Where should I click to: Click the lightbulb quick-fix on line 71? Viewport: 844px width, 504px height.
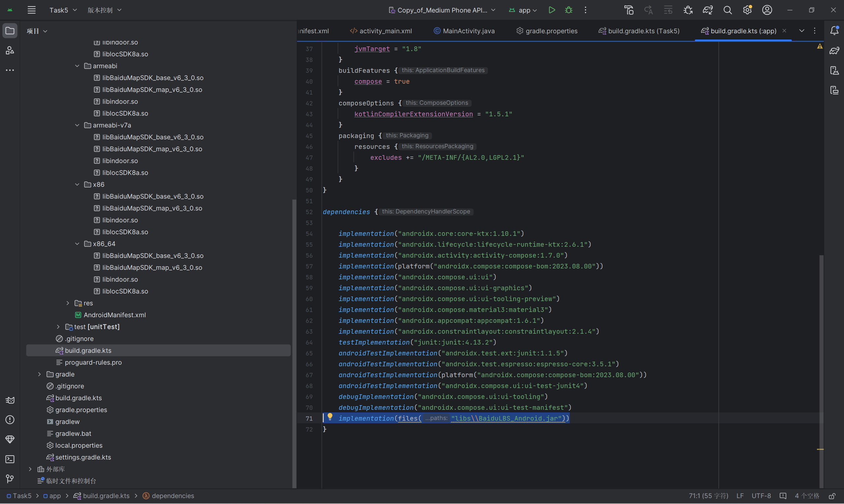(330, 416)
